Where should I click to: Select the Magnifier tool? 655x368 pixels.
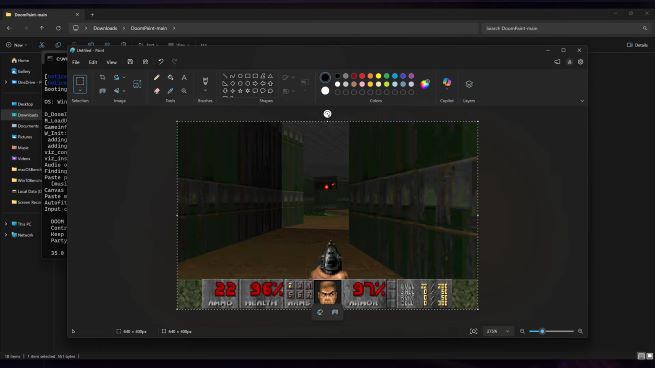(x=184, y=91)
